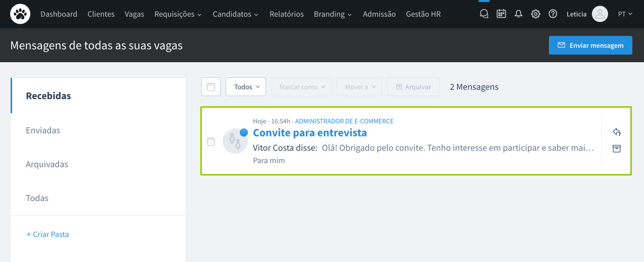Viewport: 644px width, 262px height.
Task: Reply to the Convite para entrevista message
Action: pos(617,132)
